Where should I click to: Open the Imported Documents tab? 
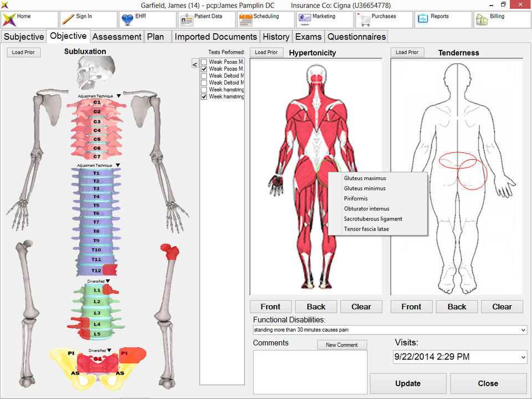click(216, 37)
